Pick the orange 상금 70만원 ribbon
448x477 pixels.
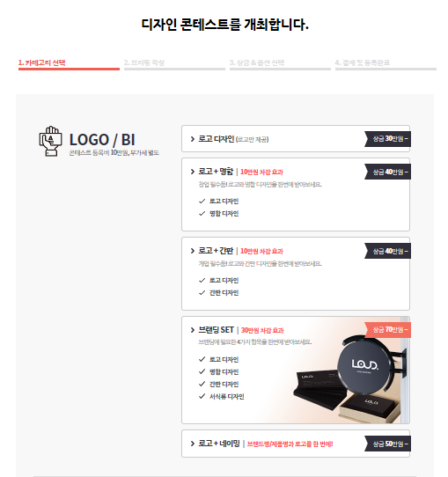click(388, 330)
